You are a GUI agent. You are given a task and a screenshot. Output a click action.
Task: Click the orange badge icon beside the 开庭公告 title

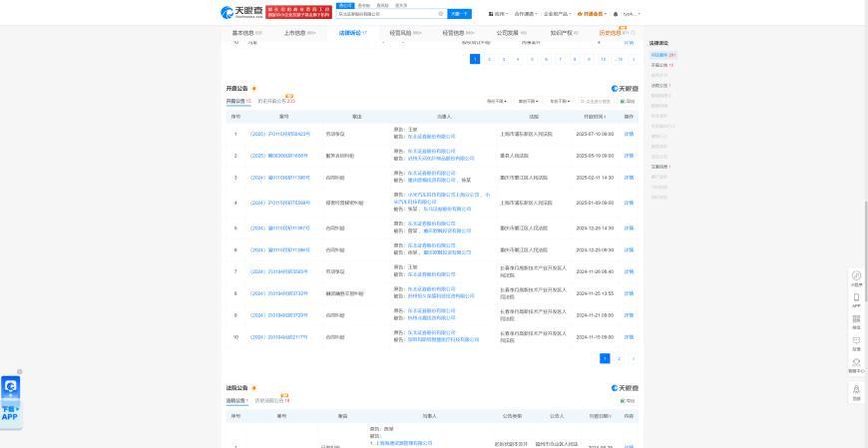[254, 88]
